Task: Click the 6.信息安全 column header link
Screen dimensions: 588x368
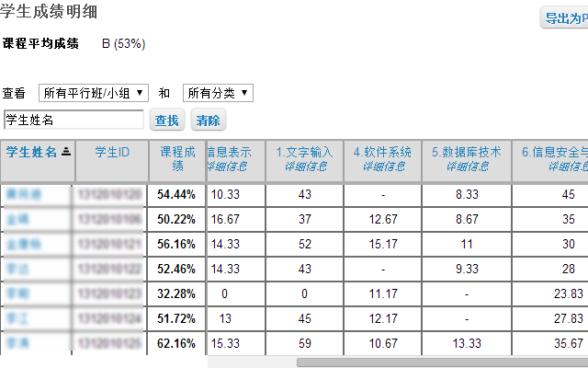Action: click(x=555, y=152)
